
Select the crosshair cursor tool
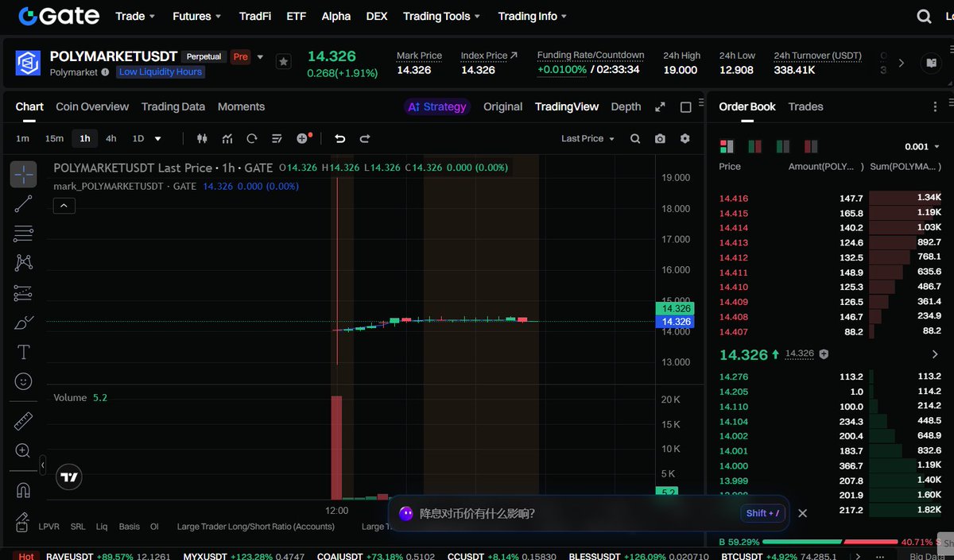pyautogui.click(x=23, y=174)
